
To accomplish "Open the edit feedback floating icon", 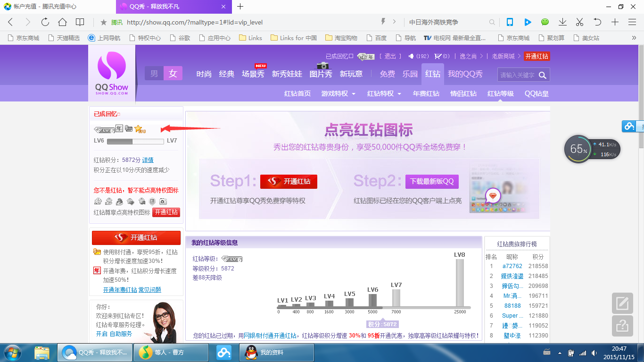I will (x=622, y=303).
